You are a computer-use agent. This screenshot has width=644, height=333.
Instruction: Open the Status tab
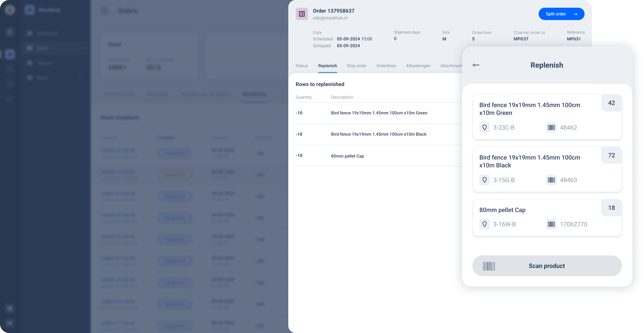pos(302,66)
